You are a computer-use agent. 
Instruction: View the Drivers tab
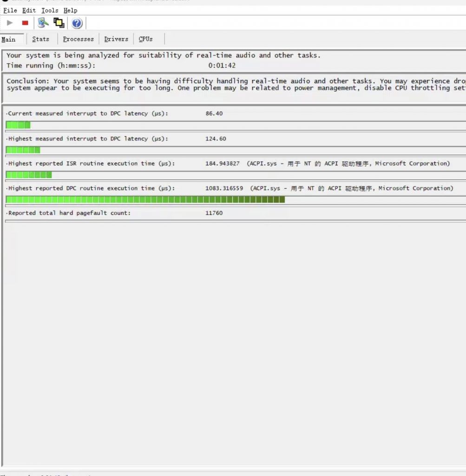coord(116,40)
